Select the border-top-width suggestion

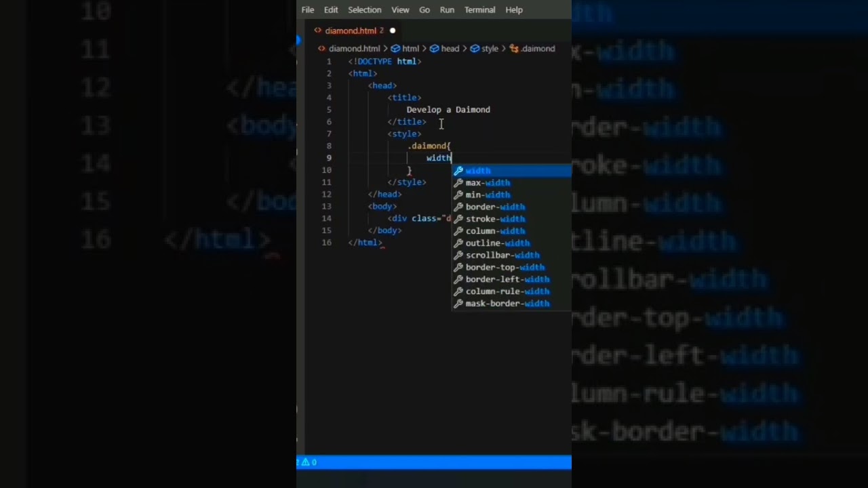coord(513,268)
